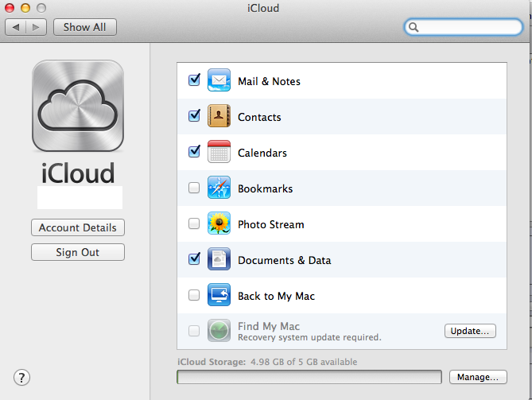Click the Photo Stream sunflower icon
532x400 pixels.
[219, 223]
